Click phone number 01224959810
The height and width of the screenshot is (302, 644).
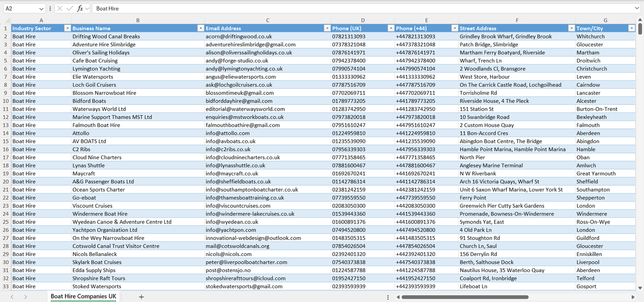363,133
